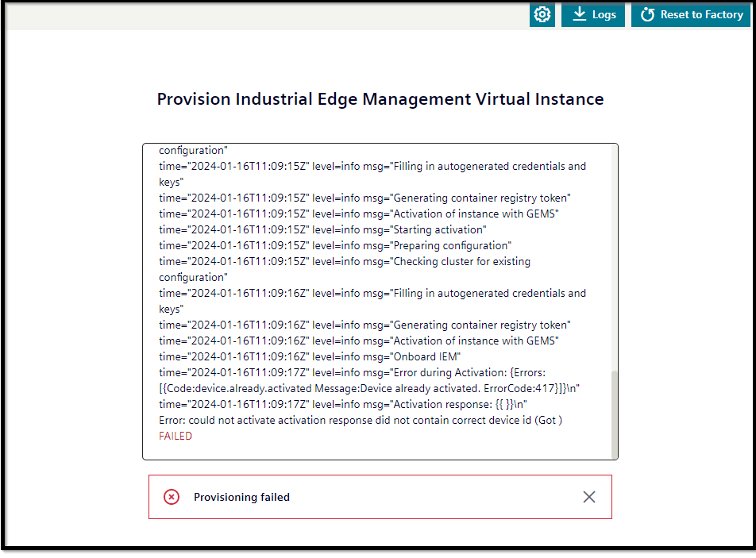The image size is (756, 558).
Task: Click the Provisioning failed message text
Action: click(x=241, y=497)
